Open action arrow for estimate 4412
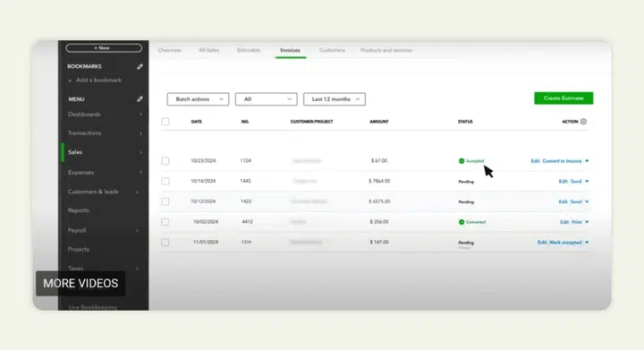This screenshot has height=350, width=644. coord(587,222)
